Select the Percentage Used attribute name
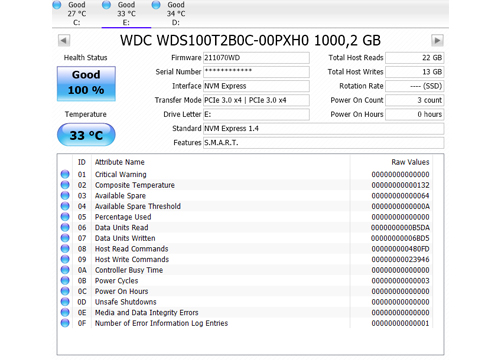 coord(123,217)
